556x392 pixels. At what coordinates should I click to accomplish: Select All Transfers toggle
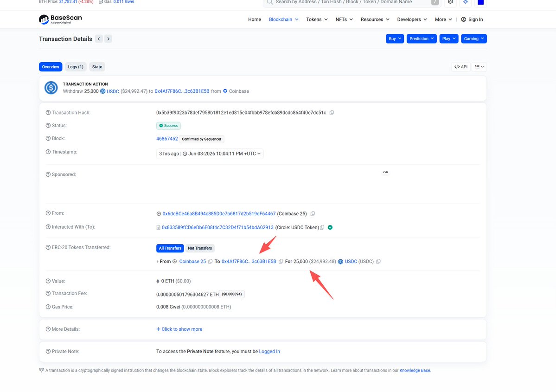click(170, 248)
